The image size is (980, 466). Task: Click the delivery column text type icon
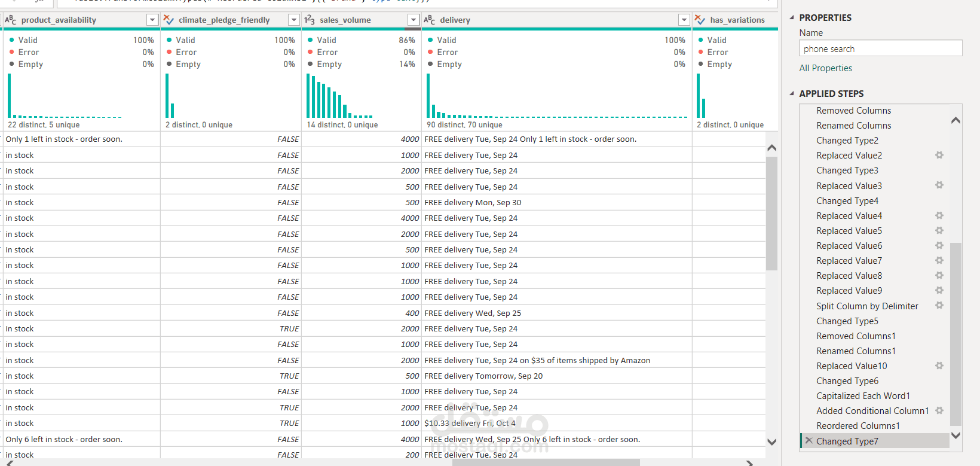point(429,20)
